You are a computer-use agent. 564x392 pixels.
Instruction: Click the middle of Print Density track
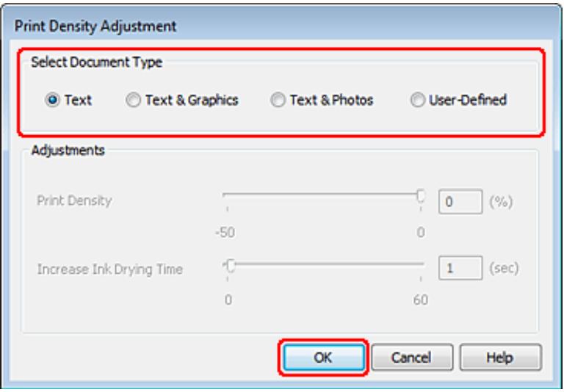pyautogui.click(x=324, y=195)
